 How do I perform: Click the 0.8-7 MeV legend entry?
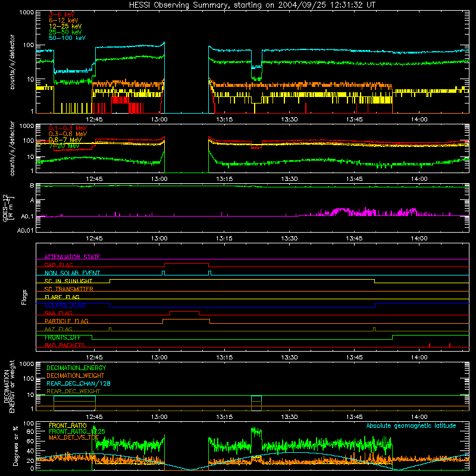65,140
